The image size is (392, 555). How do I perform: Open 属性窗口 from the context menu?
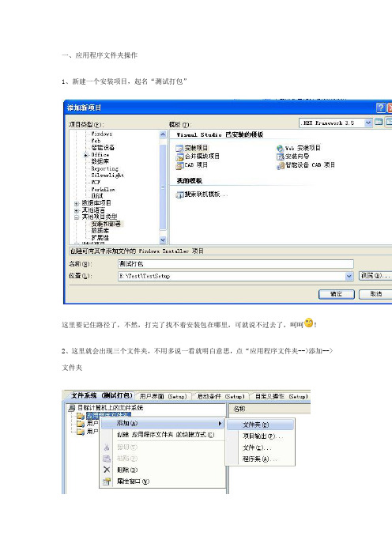coord(164,481)
